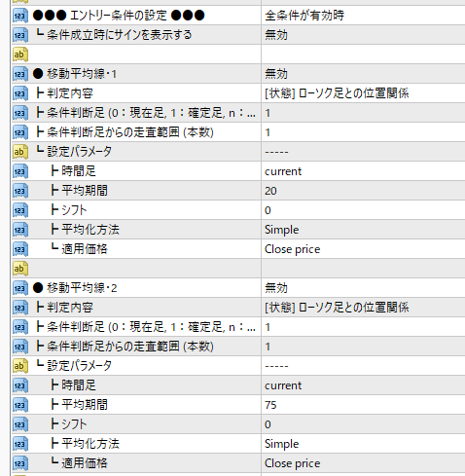Edit second 条件判断足からの走査範囲 value
The image size is (465, 476).
tap(363, 347)
